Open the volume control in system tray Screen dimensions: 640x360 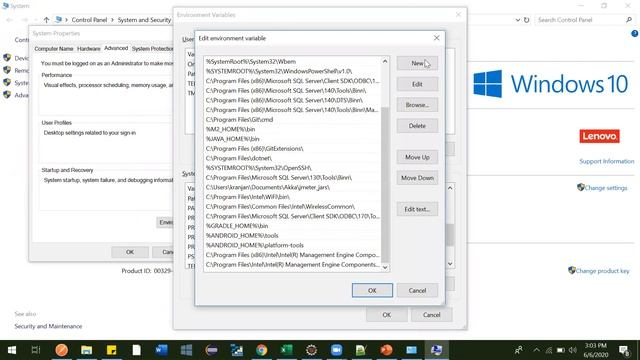click(573, 350)
